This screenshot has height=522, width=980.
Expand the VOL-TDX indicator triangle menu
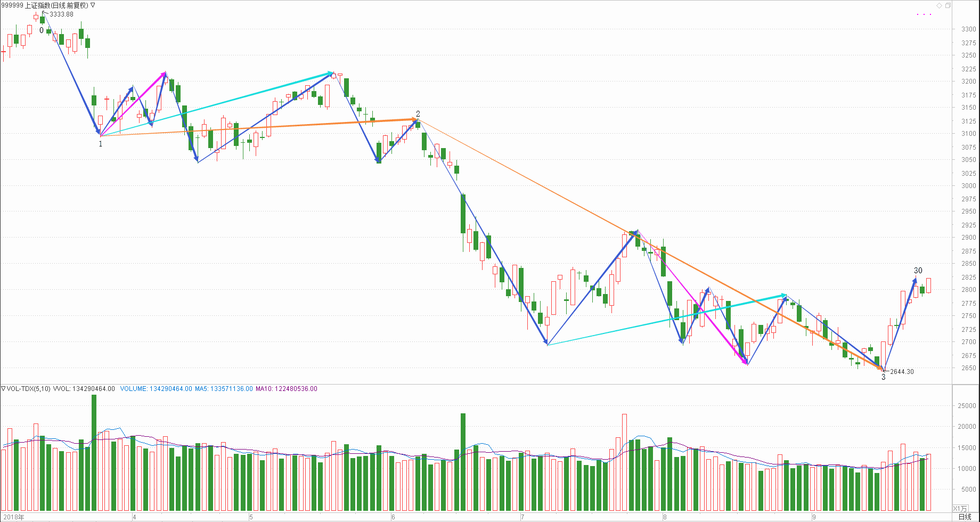(3, 388)
